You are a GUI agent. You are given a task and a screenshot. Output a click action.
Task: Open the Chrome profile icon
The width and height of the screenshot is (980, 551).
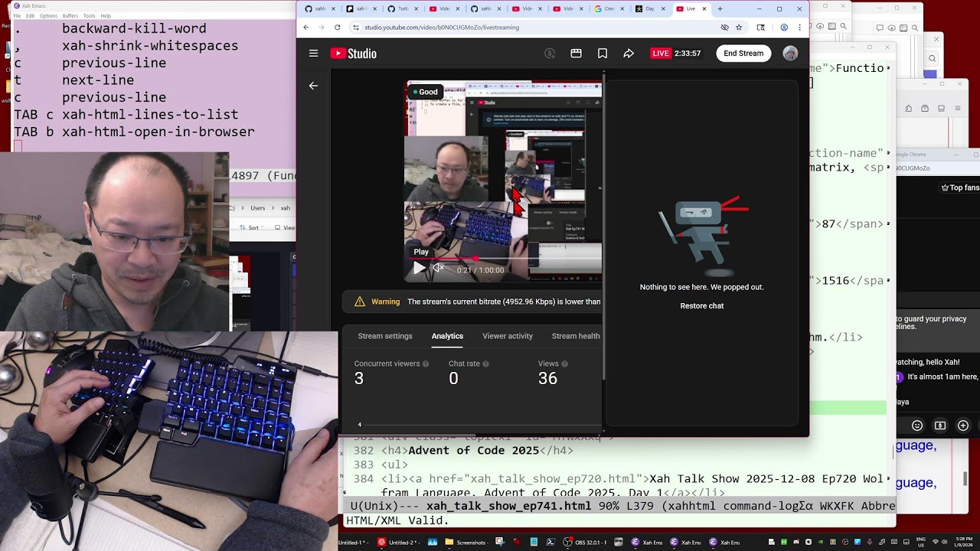[x=784, y=27]
